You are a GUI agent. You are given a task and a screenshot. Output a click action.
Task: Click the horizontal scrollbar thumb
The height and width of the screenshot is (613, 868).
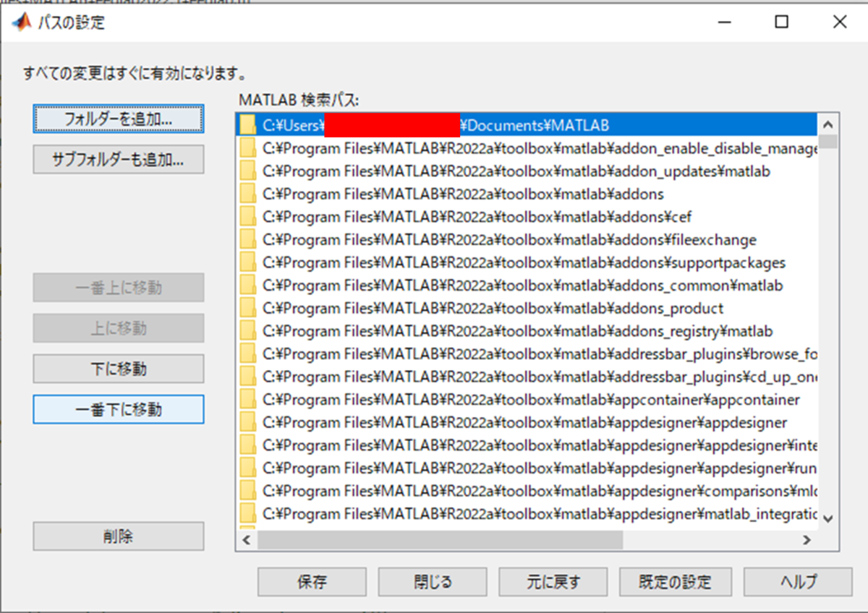coord(440,539)
